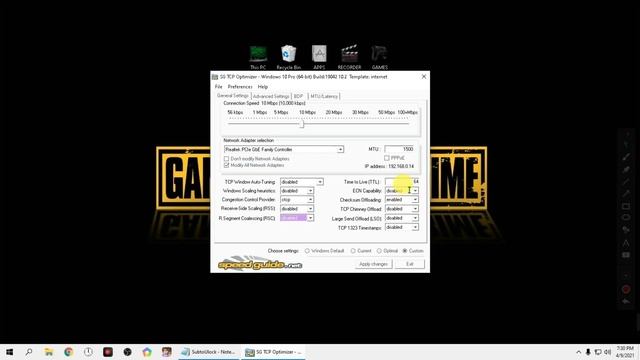The width and height of the screenshot is (640, 360).
Task: Select the Windows Default settings radio
Action: click(x=307, y=251)
